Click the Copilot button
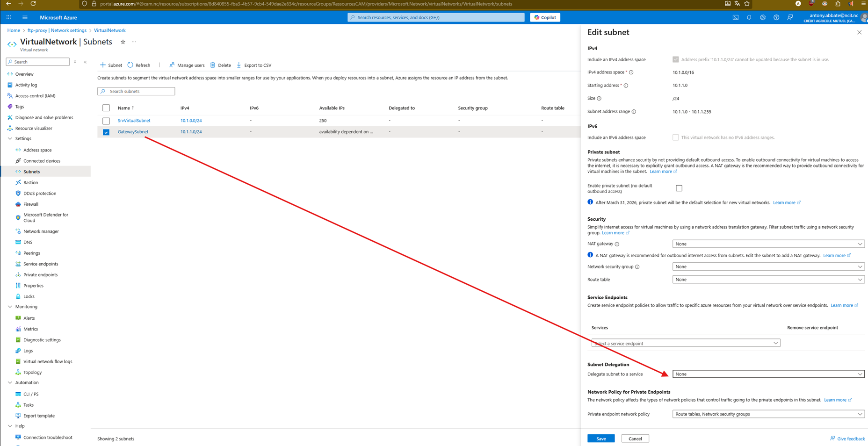This screenshot has width=868, height=446. tap(545, 17)
